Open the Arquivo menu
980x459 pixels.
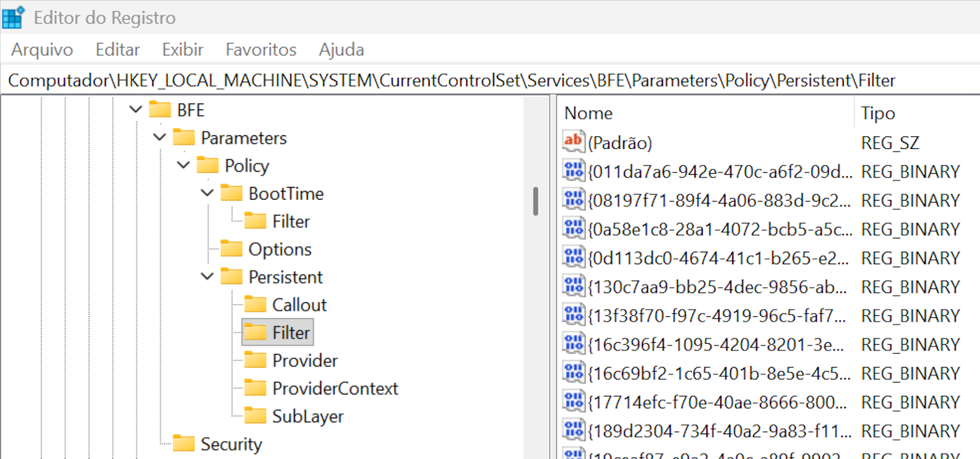coord(42,50)
